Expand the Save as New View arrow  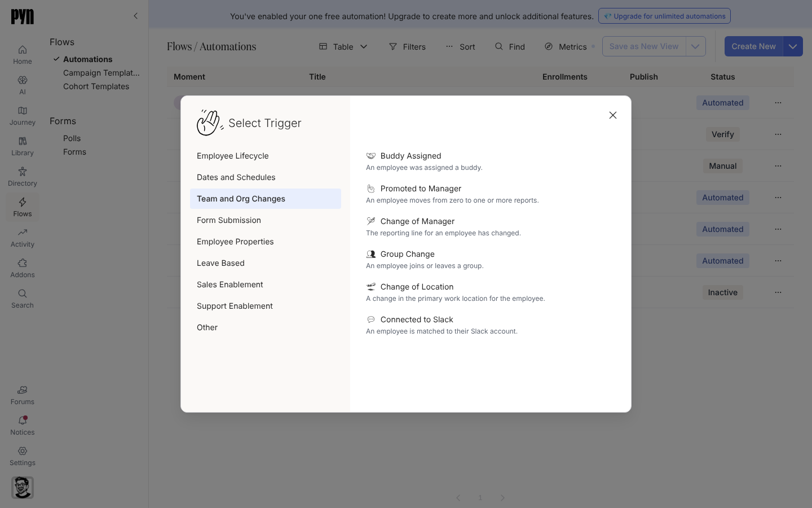click(x=695, y=46)
